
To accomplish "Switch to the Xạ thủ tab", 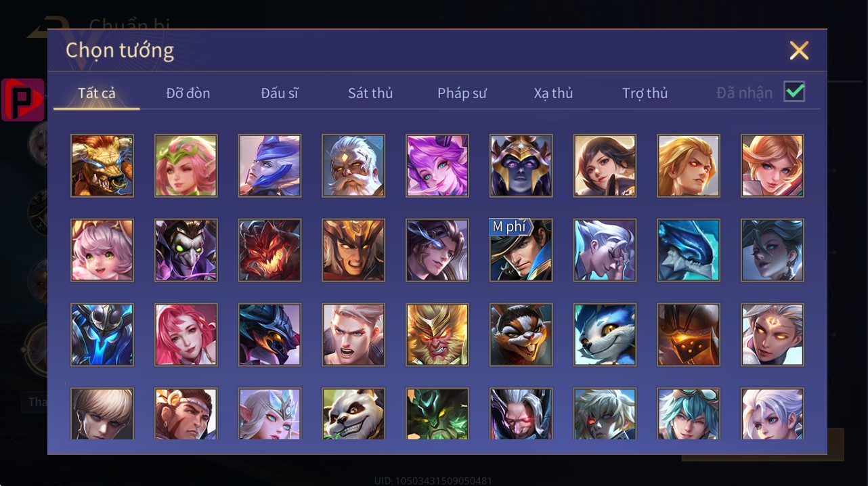I will point(553,93).
